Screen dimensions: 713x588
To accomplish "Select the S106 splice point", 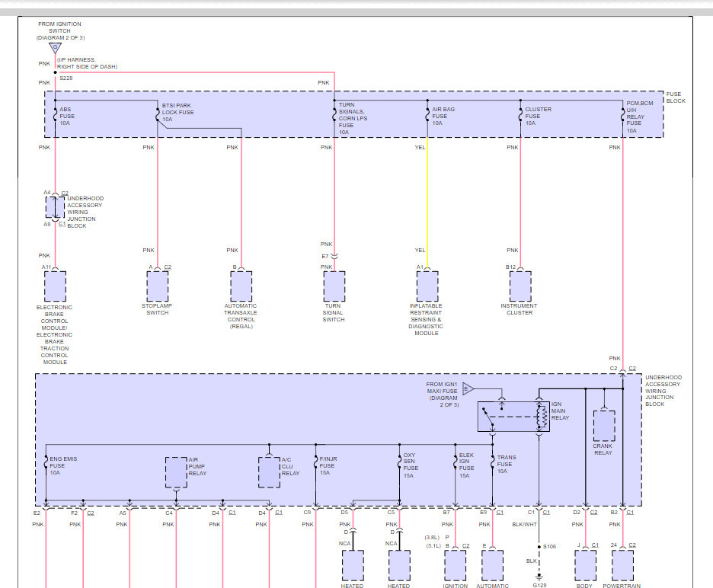I will point(539,546).
